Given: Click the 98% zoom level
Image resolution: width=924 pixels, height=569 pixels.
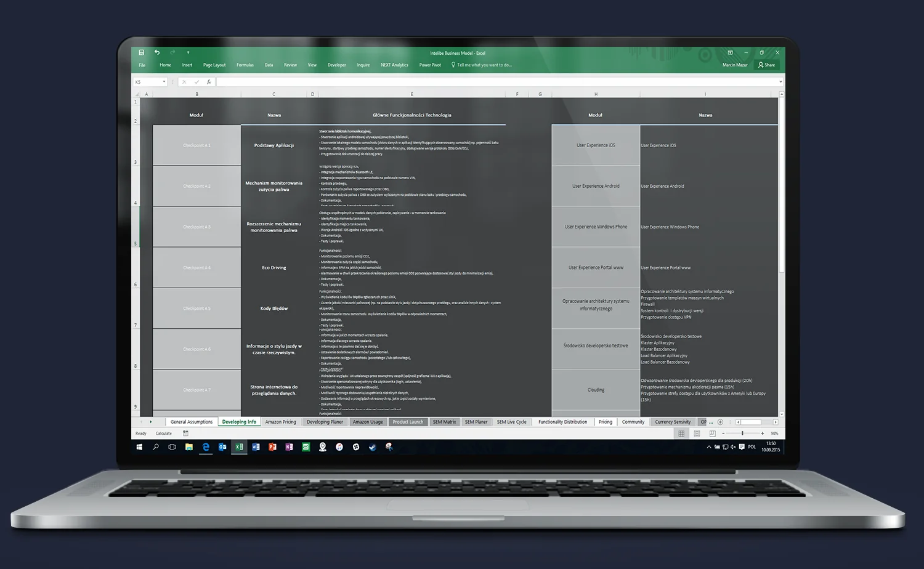Looking at the screenshot, I should tap(774, 434).
